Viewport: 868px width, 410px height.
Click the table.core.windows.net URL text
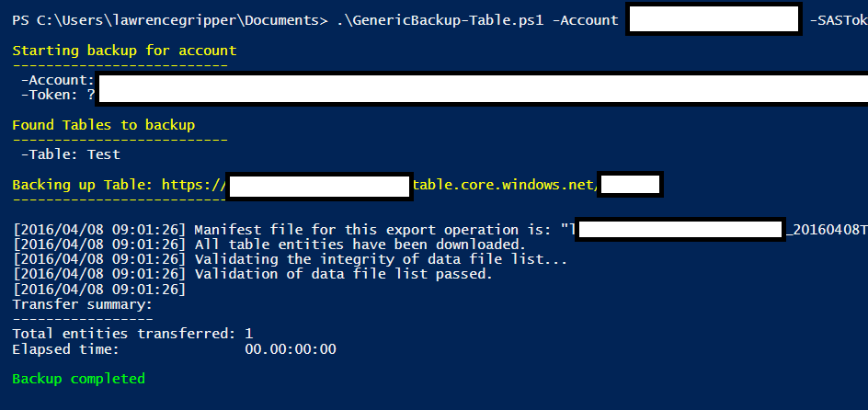[x=505, y=185]
